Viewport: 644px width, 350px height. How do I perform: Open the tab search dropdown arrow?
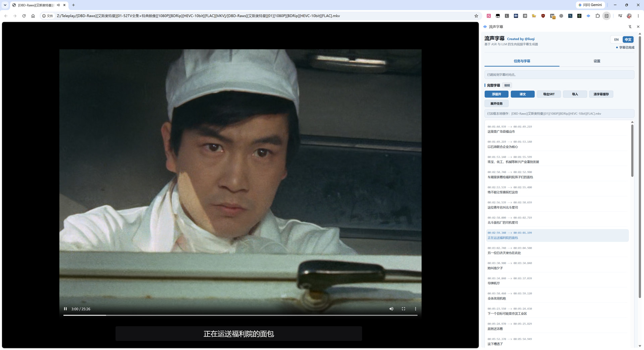coord(5,5)
